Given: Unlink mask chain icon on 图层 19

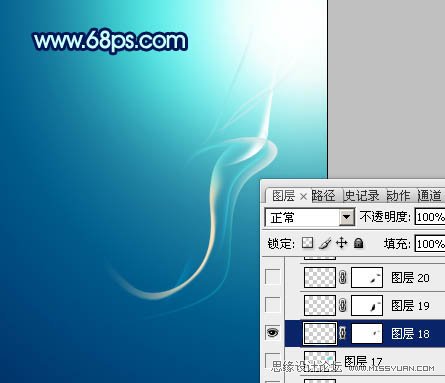Looking at the screenshot, I should tap(343, 305).
